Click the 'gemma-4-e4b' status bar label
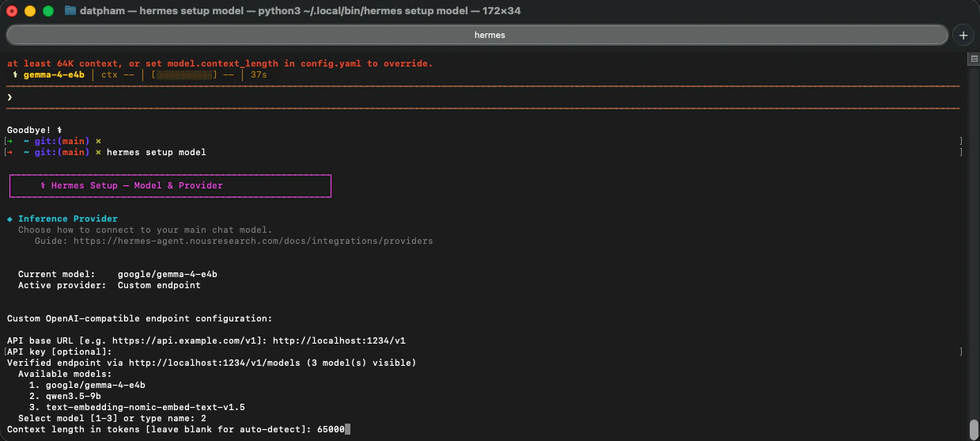Screen dimensions: 980x441 pyautogui.click(x=54, y=74)
